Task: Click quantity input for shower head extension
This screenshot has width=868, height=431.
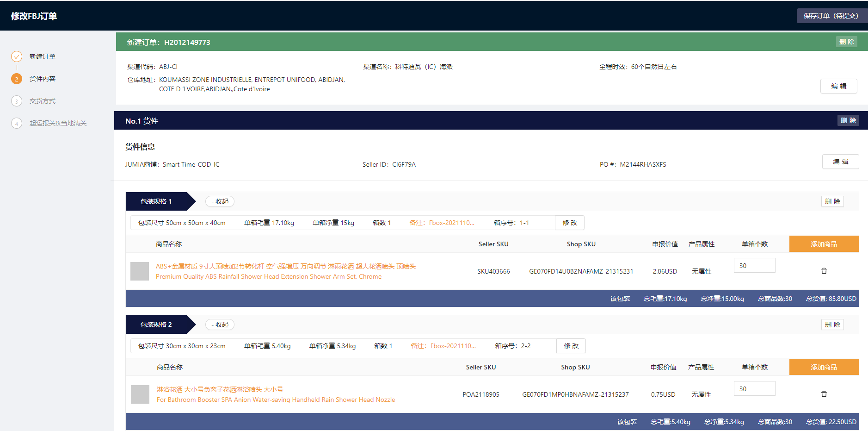Action: [754, 266]
